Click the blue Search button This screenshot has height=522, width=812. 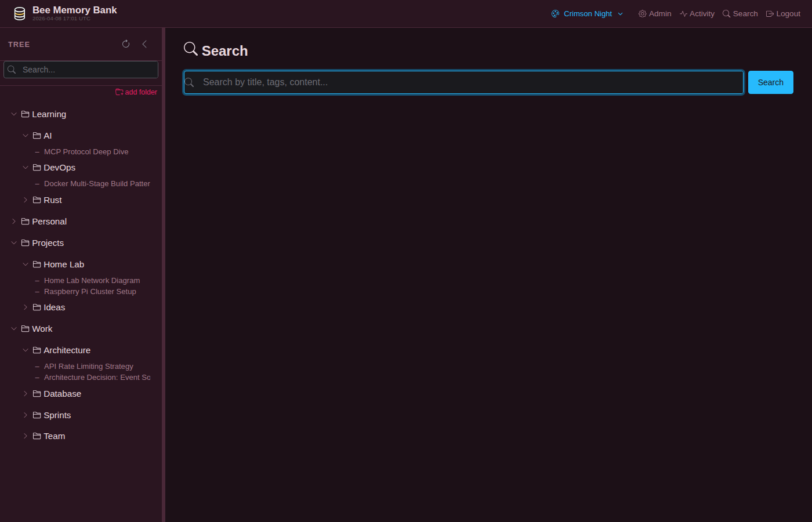pos(770,82)
